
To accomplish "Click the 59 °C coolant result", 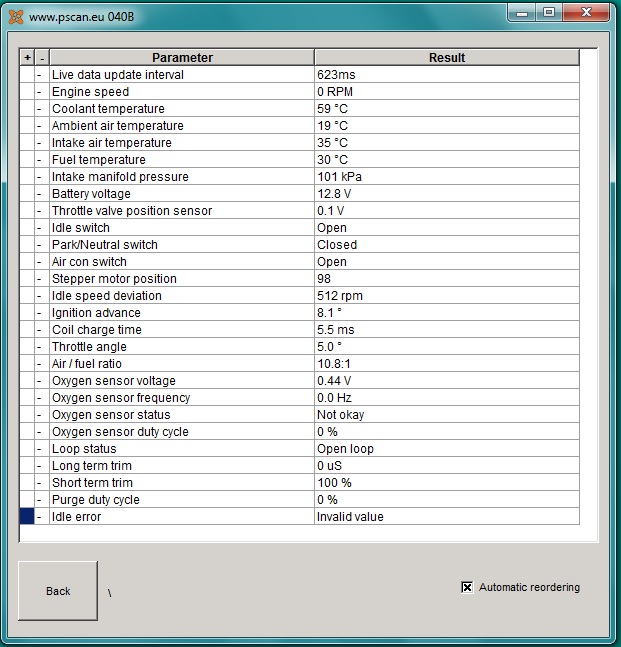I will click(x=447, y=109).
